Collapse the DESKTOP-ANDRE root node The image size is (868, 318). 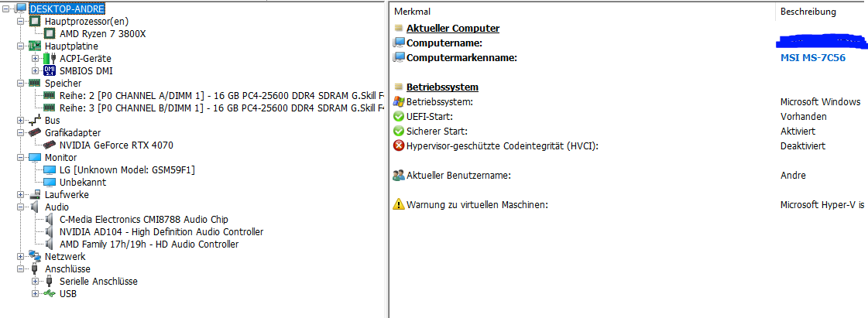[5, 9]
